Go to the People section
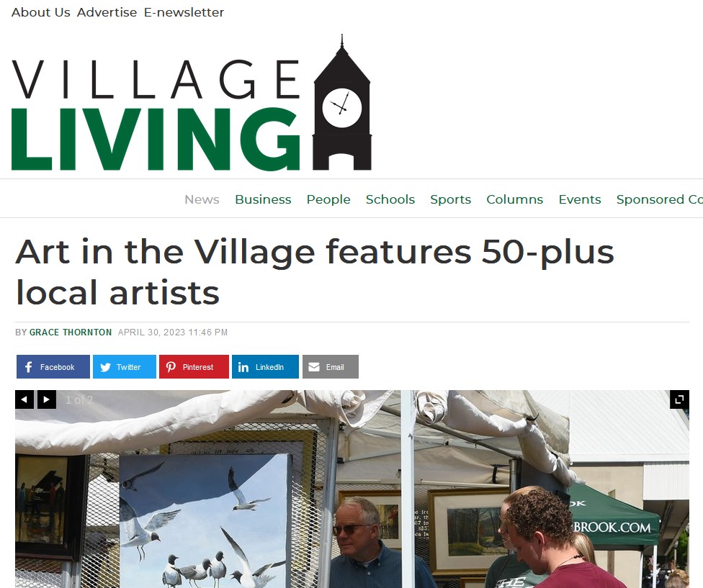The height and width of the screenshot is (588, 703). pos(328,199)
